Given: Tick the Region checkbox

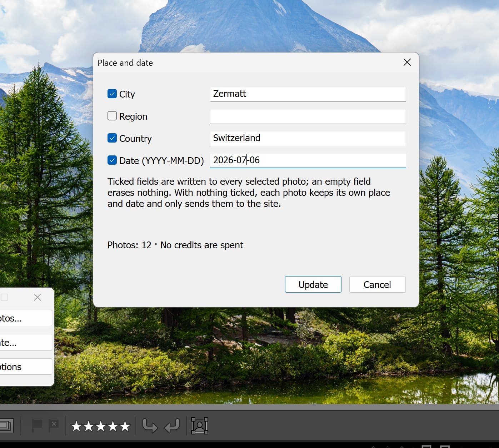Looking at the screenshot, I should click(112, 116).
